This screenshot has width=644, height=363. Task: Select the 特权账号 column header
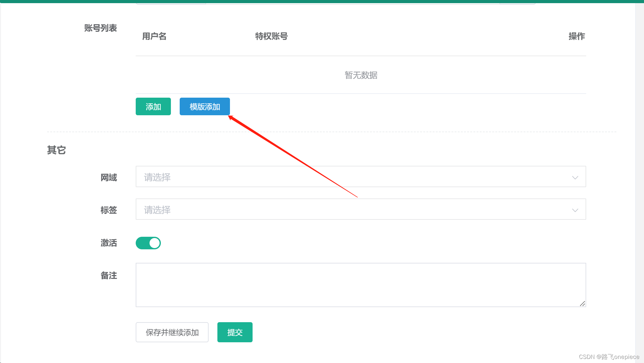click(271, 36)
